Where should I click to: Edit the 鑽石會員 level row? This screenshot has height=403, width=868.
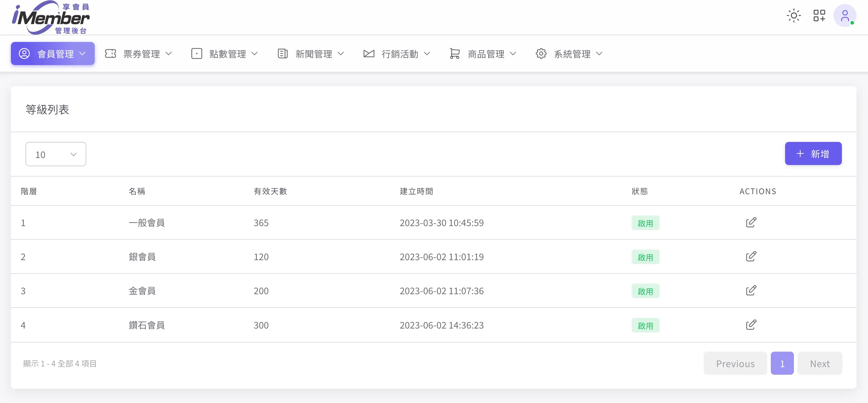pos(751,325)
